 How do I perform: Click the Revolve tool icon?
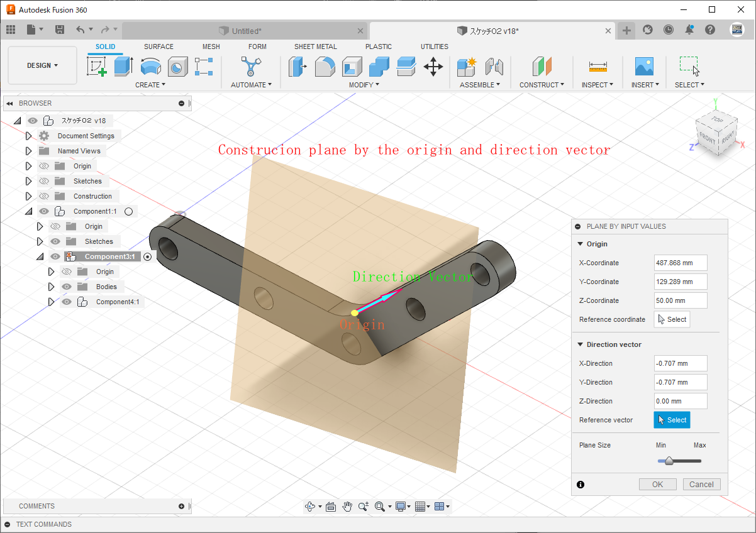[x=150, y=66]
